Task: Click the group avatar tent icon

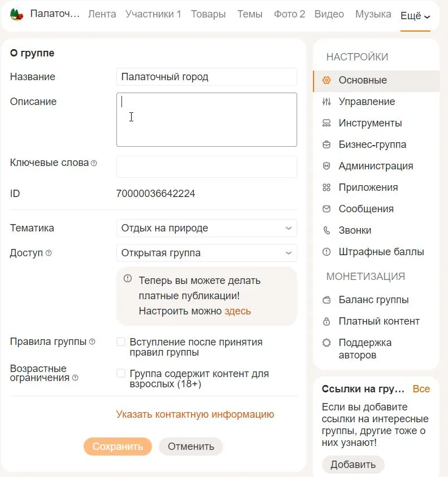Action: tap(17, 15)
